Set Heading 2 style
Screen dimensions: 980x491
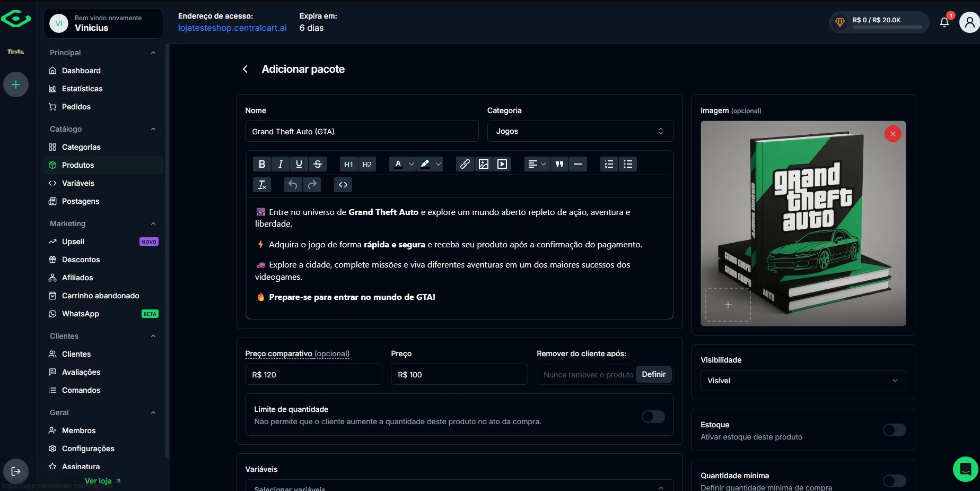[367, 164]
